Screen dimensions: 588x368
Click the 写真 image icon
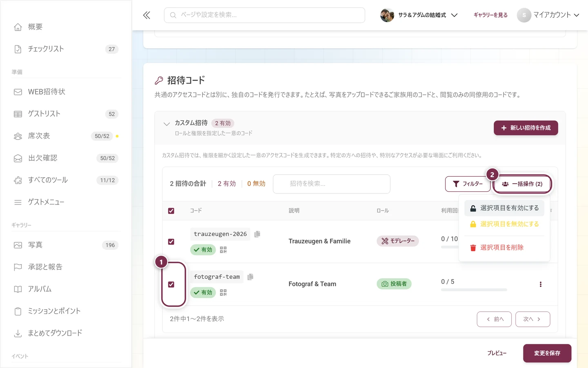(18, 245)
